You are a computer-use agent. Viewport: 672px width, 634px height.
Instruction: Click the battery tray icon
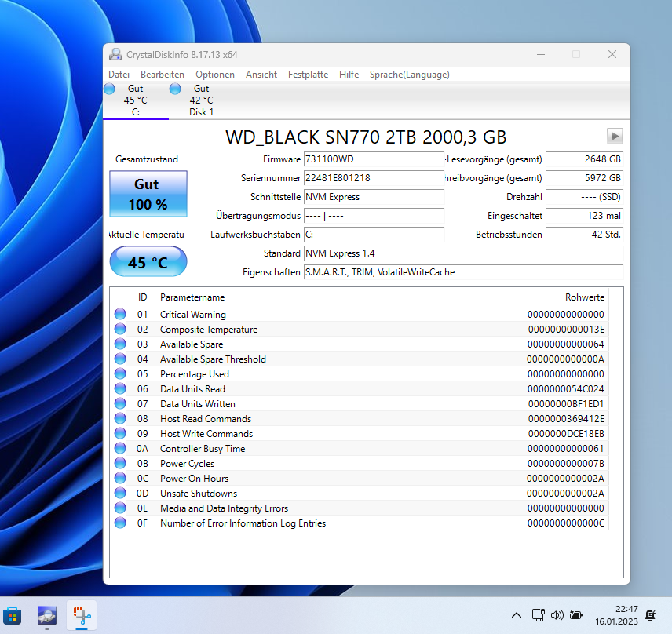[576, 615]
